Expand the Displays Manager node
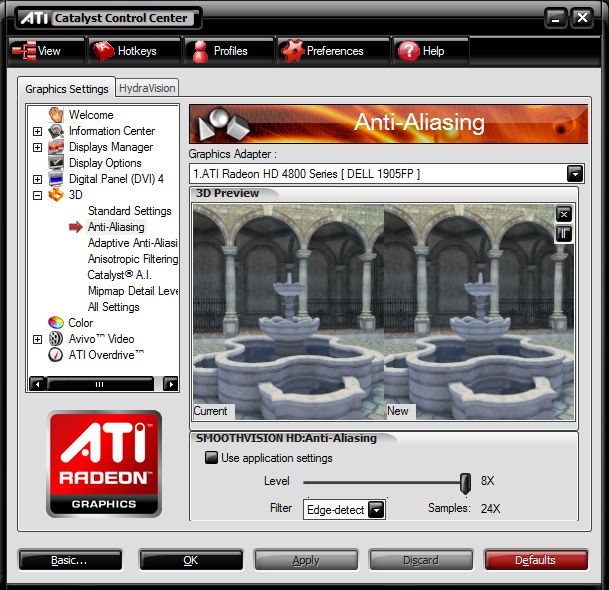Screen dimensions: 609x590 37,147
